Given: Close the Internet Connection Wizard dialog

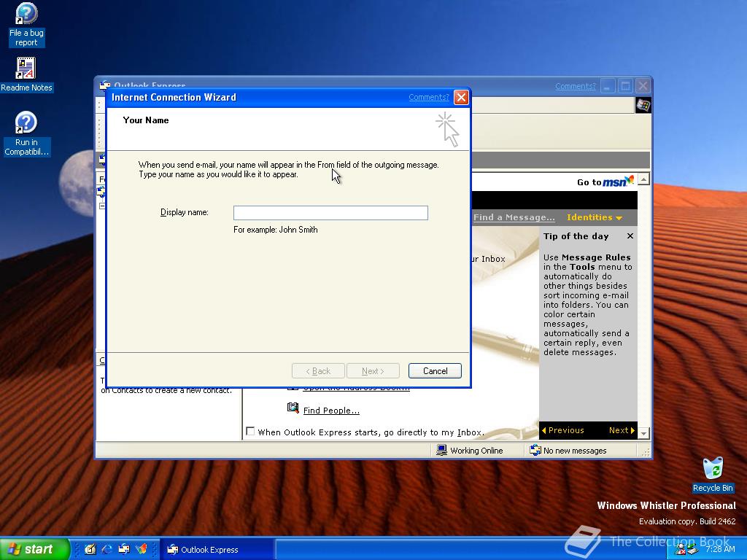Looking at the screenshot, I should [x=461, y=97].
